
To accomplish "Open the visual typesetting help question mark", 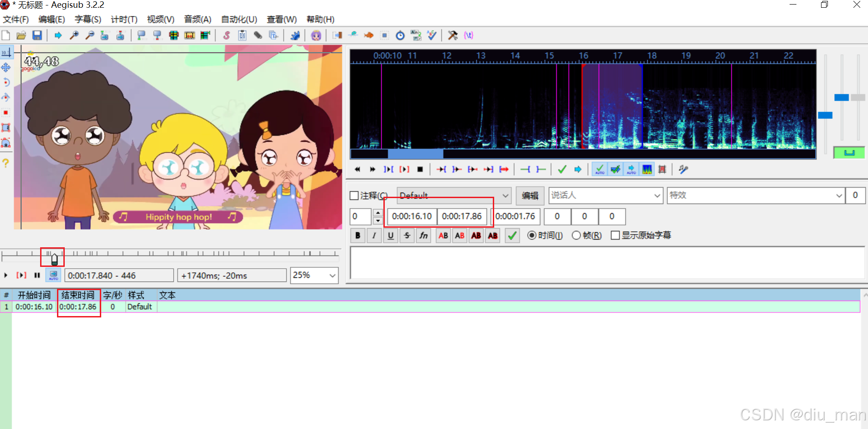I will (x=6, y=163).
